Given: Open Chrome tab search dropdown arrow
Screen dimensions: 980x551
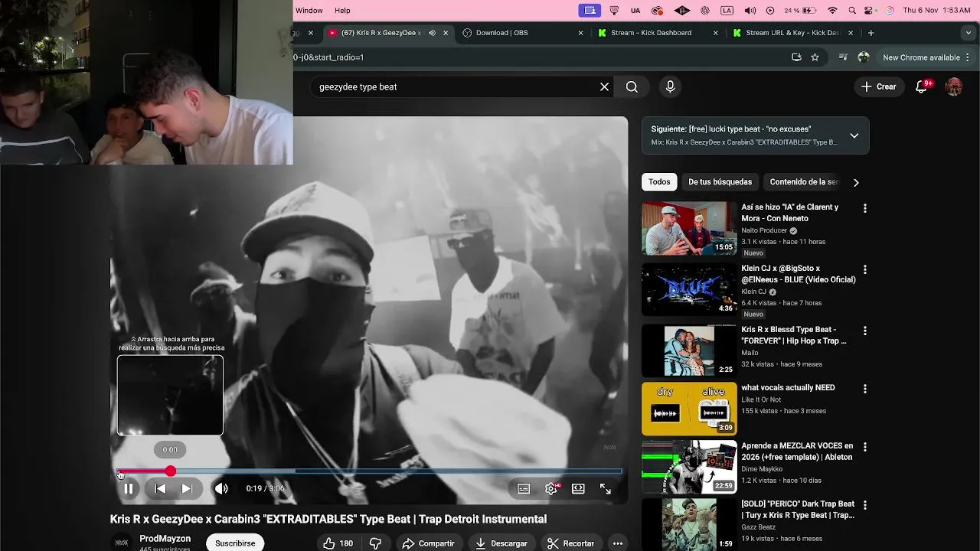Looking at the screenshot, I should 969,33.
